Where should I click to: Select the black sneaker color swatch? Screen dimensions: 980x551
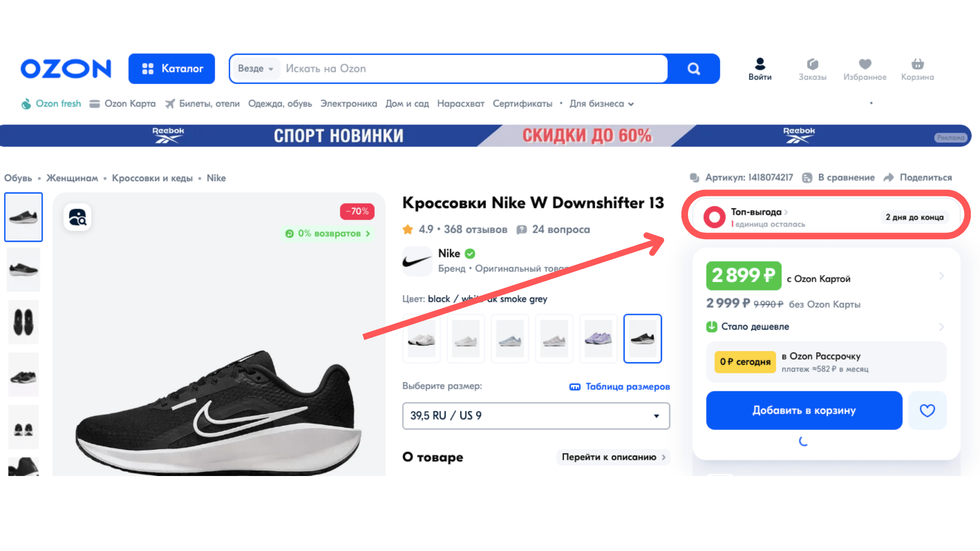[x=643, y=339]
